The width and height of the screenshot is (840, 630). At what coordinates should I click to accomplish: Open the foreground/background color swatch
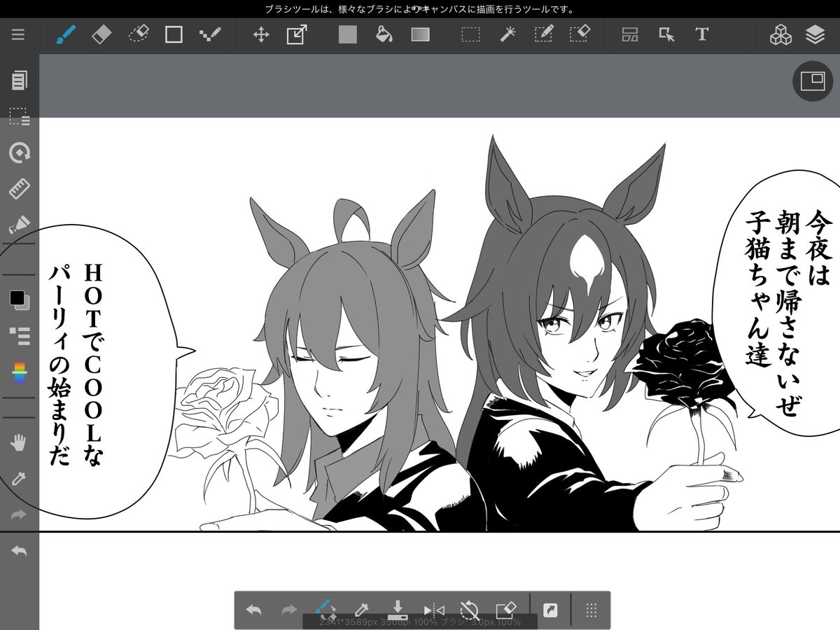(20, 300)
